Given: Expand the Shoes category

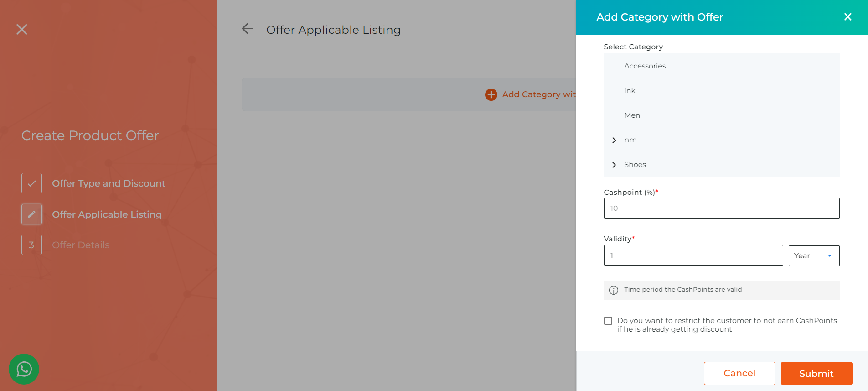Looking at the screenshot, I should coord(614,165).
